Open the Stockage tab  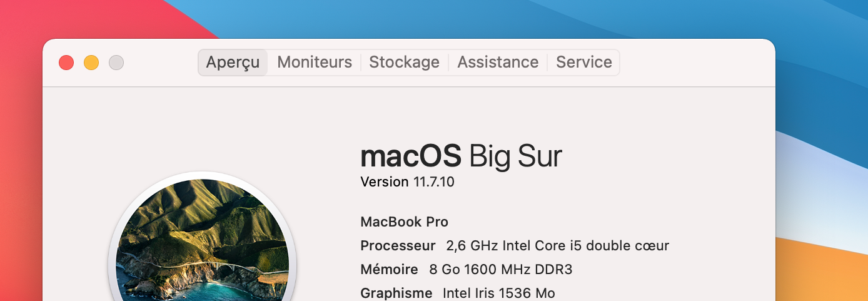[x=404, y=63]
